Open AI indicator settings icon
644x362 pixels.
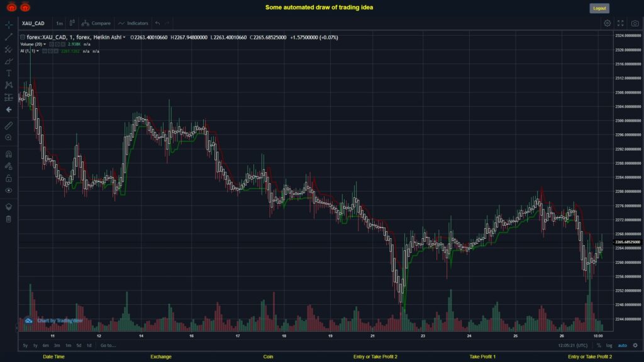(x=50, y=52)
